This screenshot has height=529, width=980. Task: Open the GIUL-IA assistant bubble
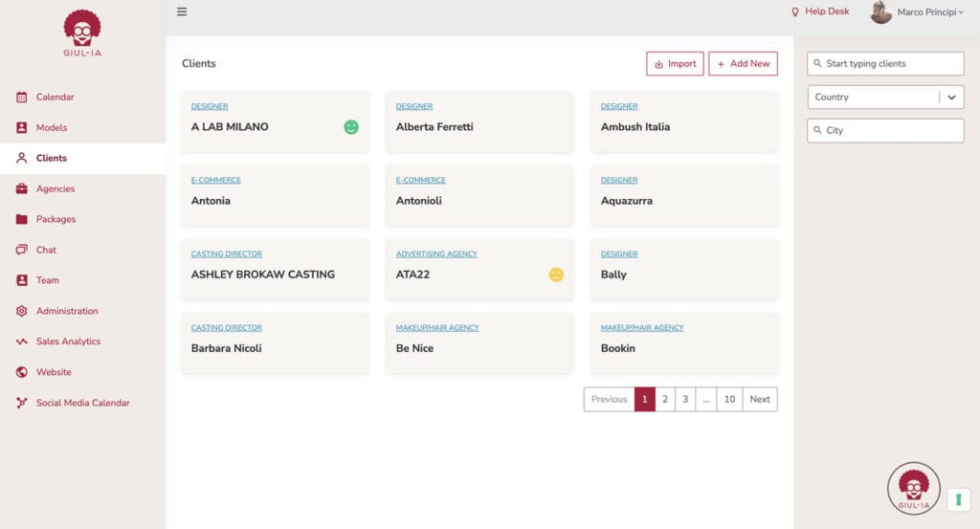914,489
